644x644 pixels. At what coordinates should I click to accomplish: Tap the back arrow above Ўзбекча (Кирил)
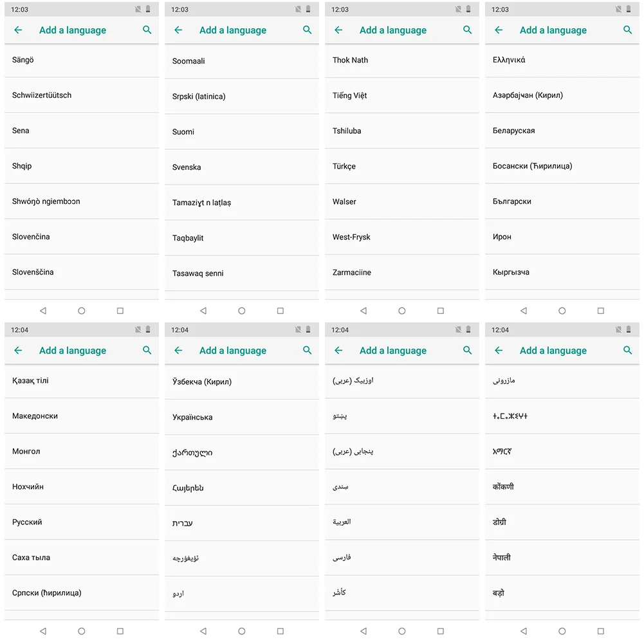tap(178, 351)
